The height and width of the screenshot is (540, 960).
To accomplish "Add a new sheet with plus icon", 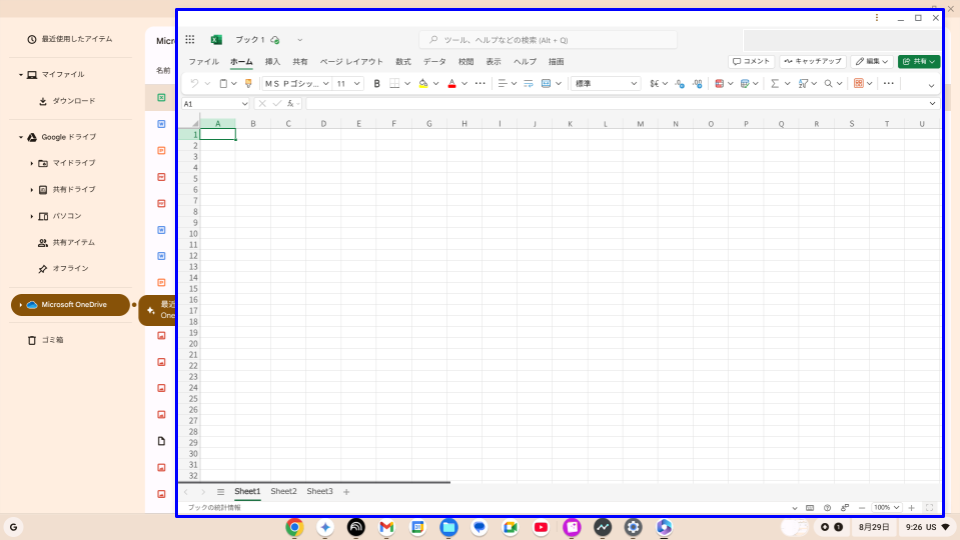I will (x=346, y=492).
